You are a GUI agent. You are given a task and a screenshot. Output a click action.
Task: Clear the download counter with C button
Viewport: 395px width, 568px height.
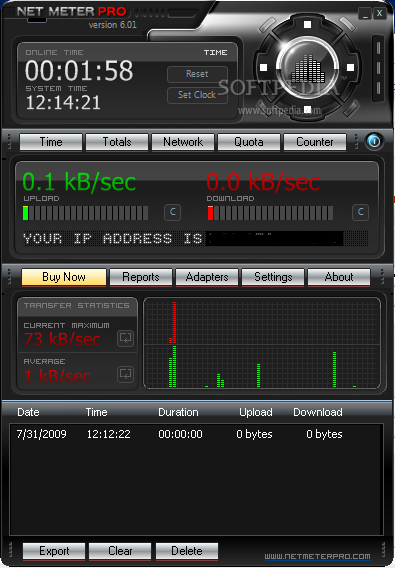pos(360,212)
